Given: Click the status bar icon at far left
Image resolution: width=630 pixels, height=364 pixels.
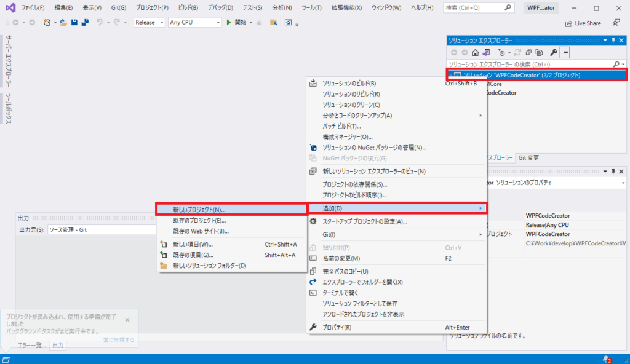Looking at the screenshot, I should [6, 360].
